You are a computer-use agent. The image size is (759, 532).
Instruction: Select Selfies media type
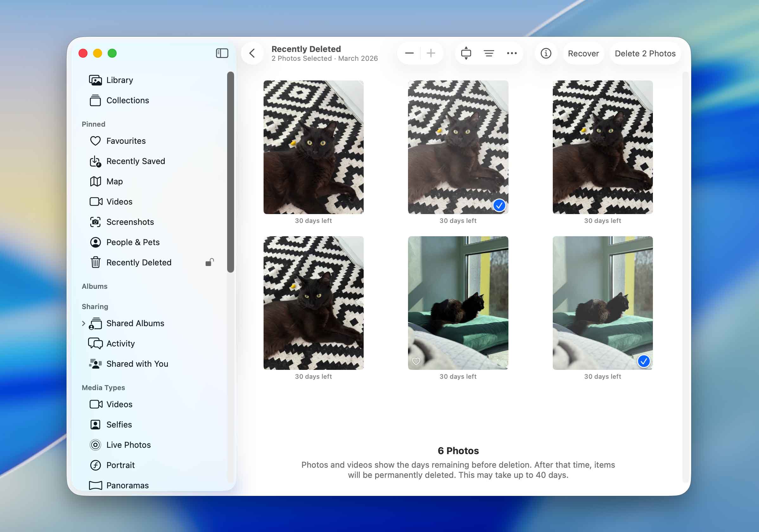[152, 425]
